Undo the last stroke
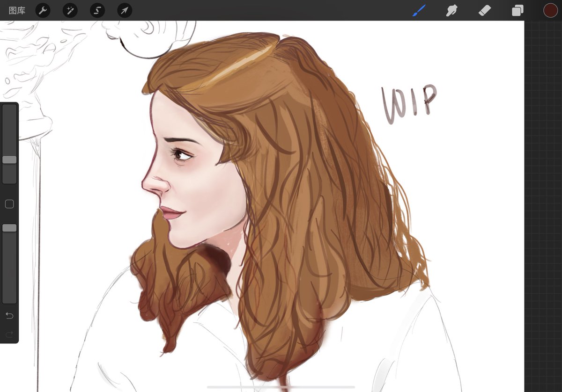Image resolution: width=562 pixels, height=392 pixels. [9, 316]
